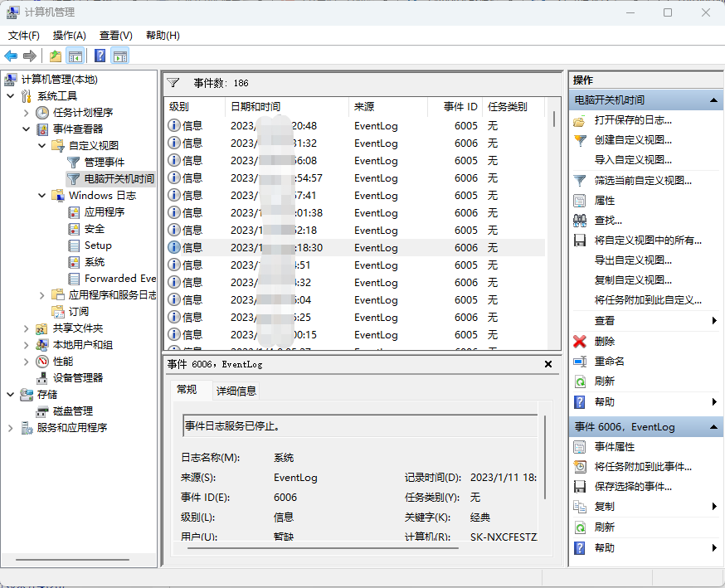Expand the 存储 tree node arrow
The width and height of the screenshot is (725, 588).
click(x=11, y=395)
